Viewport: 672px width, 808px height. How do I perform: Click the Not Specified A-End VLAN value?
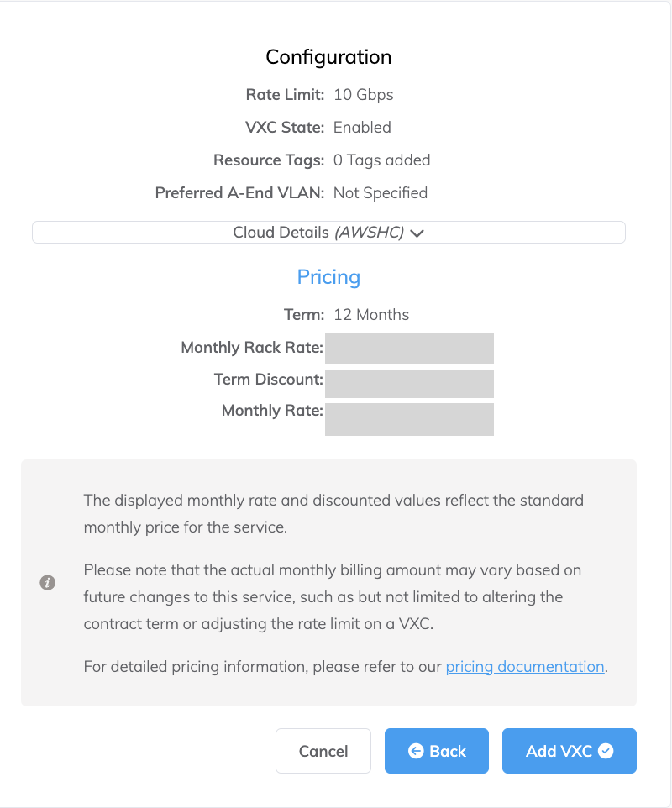(x=381, y=193)
